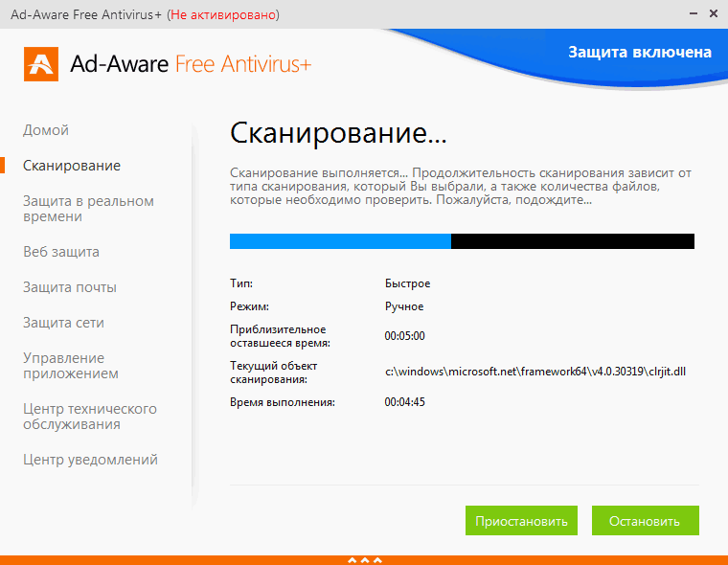
Task: Switch to Защита сети section
Action: (x=63, y=323)
